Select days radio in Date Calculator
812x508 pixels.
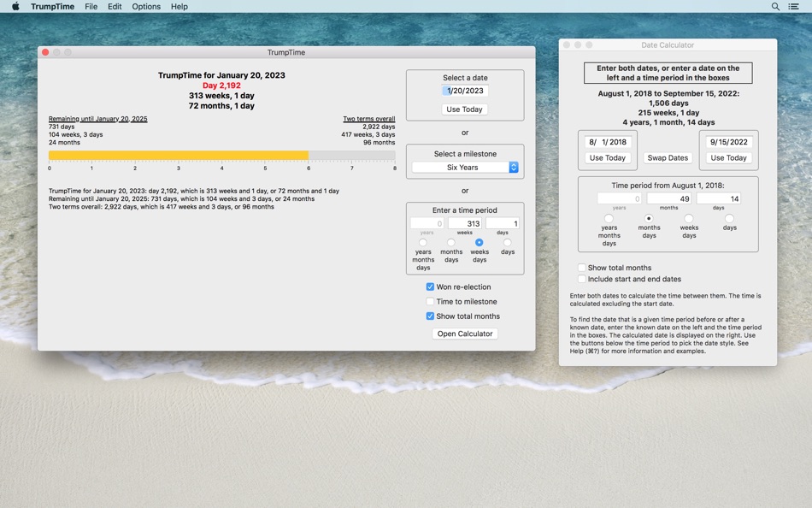(x=729, y=218)
